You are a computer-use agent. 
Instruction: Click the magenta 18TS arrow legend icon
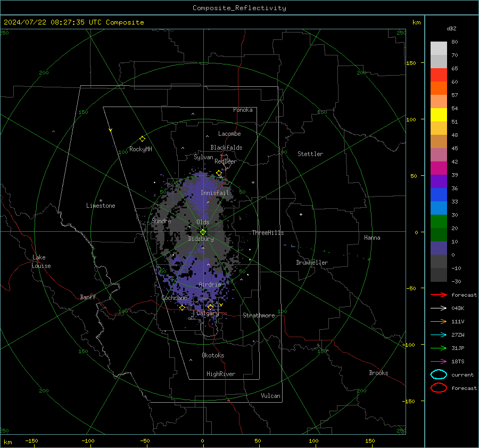[x=439, y=362]
